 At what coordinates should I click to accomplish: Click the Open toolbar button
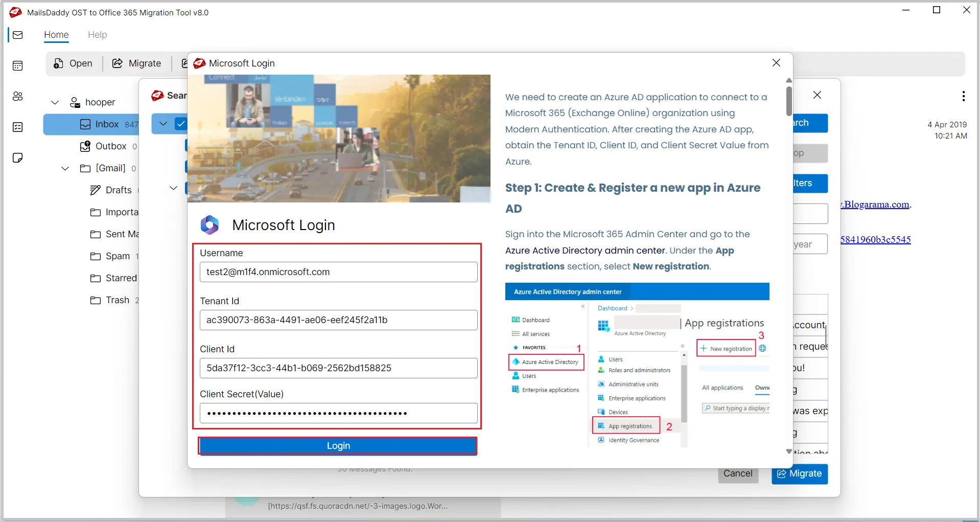[73, 63]
